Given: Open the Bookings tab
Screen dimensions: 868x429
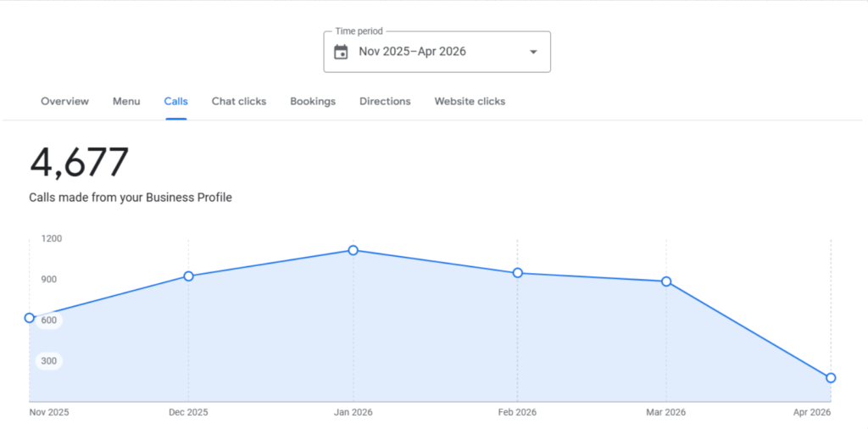Looking at the screenshot, I should click(x=313, y=101).
